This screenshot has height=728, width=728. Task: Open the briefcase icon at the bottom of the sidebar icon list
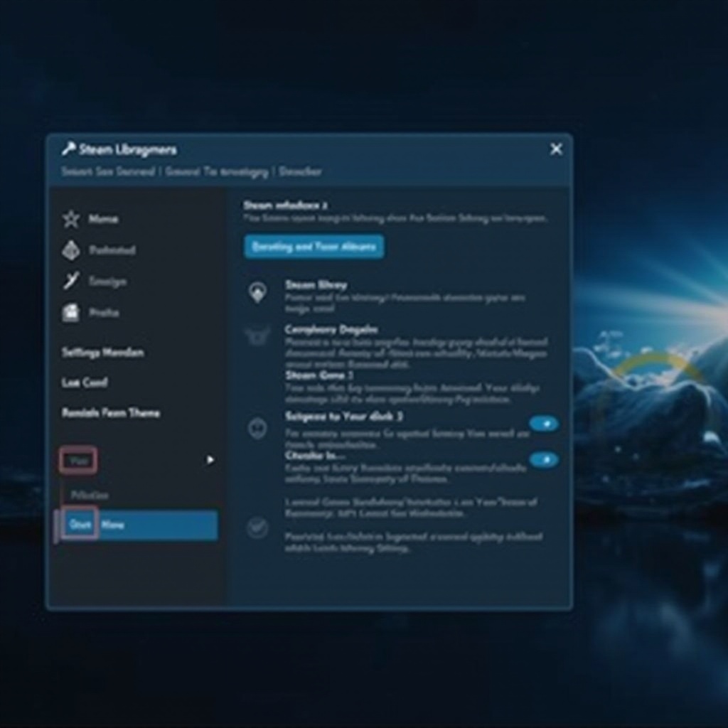70,313
